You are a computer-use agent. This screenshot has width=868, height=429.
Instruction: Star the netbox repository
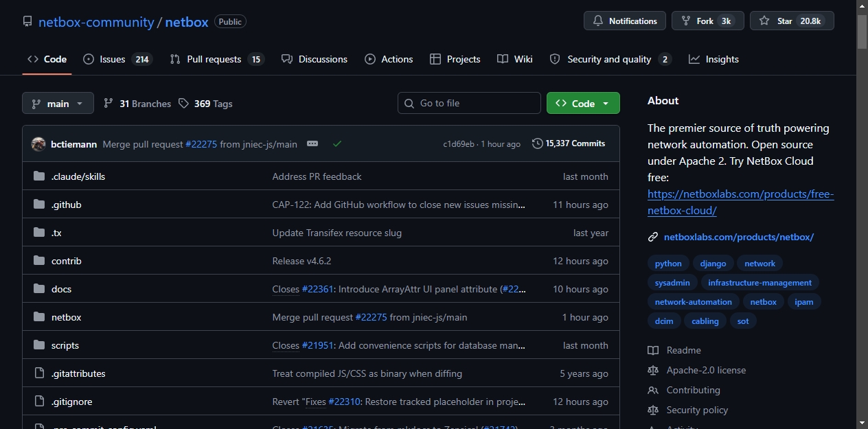point(792,21)
